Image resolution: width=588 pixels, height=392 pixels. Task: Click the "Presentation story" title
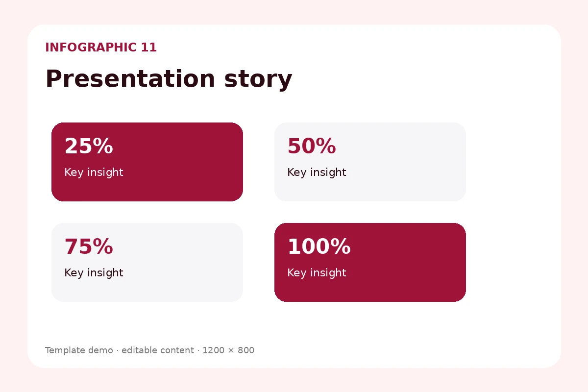tap(169, 79)
